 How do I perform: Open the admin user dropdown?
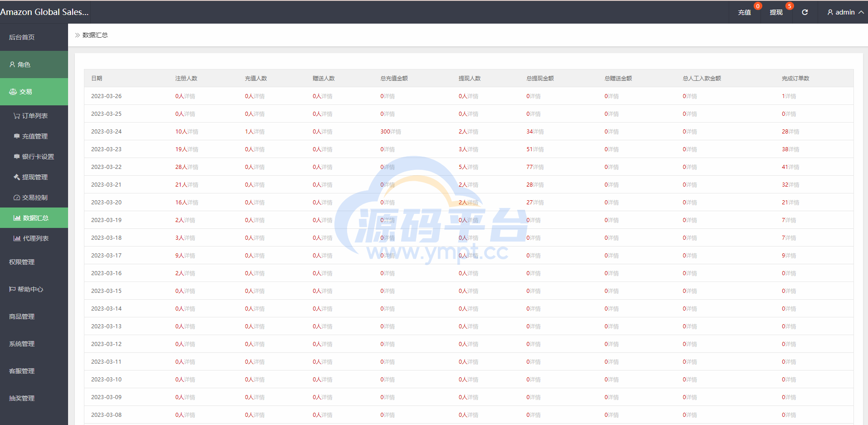[845, 12]
